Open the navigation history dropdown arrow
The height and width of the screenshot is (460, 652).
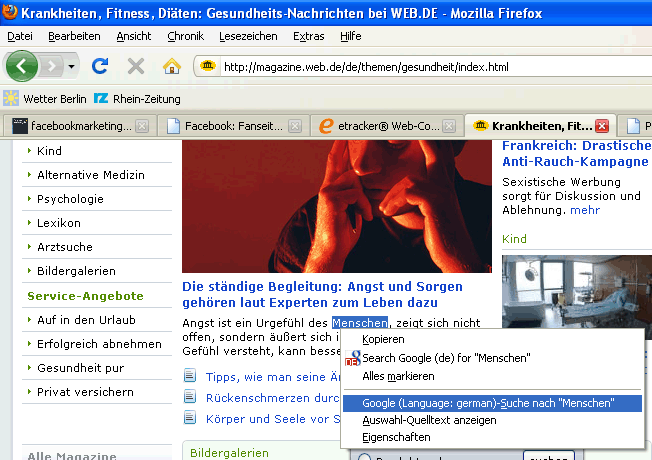pos(71,66)
